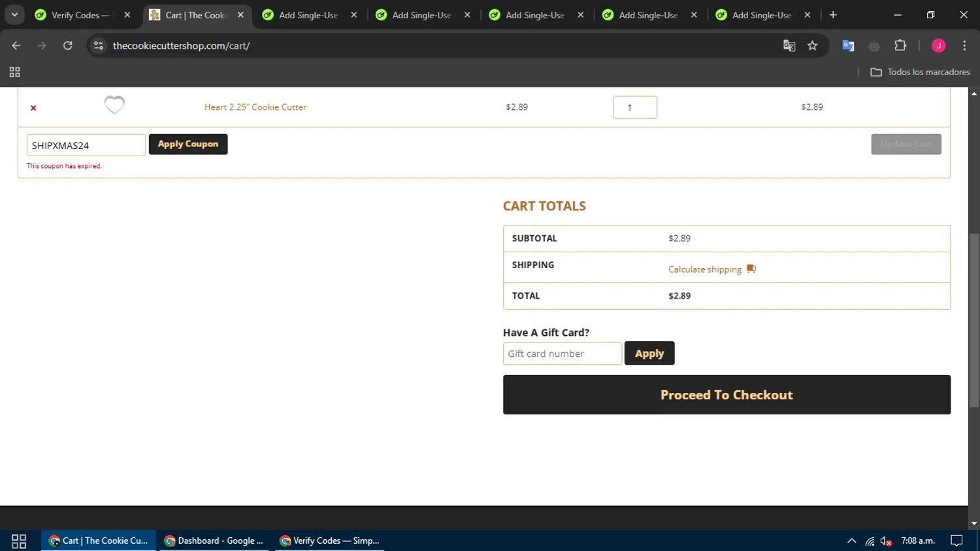
Task: Click the TOTAL value $2.89
Action: [x=679, y=296]
